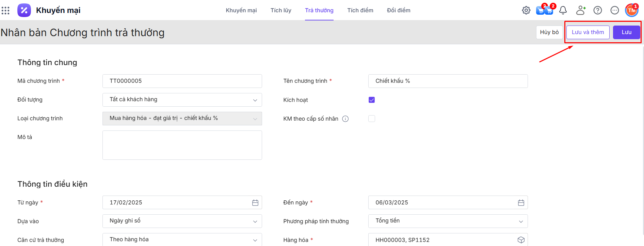This screenshot has width=644, height=246.
Task: Click the Khuyến mại percent logo icon
Action: [24, 10]
